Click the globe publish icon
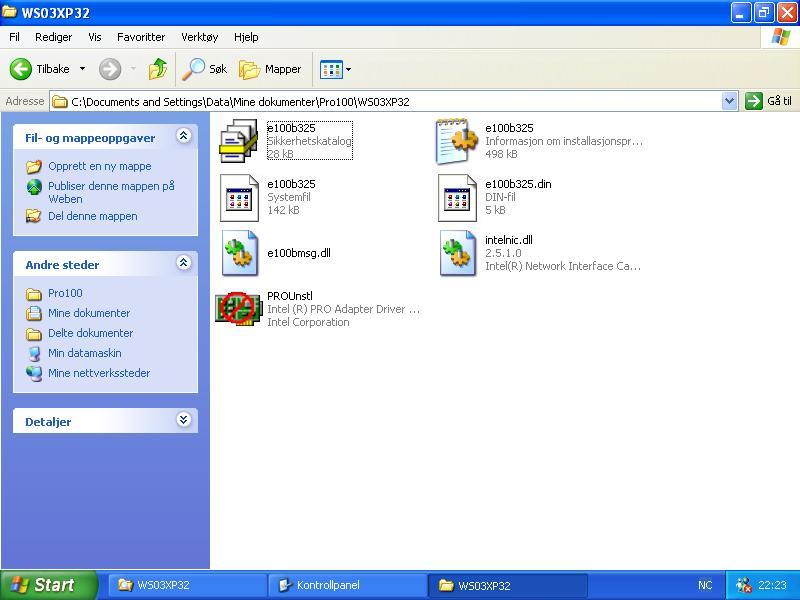 click(x=34, y=187)
